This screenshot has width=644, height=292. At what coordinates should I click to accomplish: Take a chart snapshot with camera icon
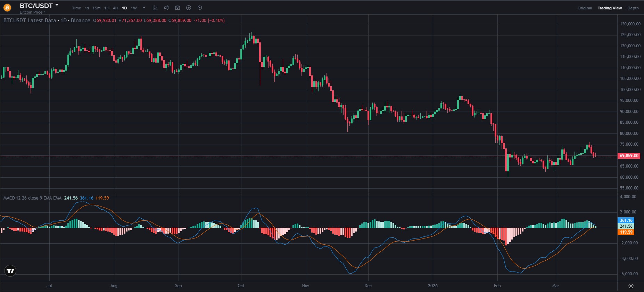[177, 8]
